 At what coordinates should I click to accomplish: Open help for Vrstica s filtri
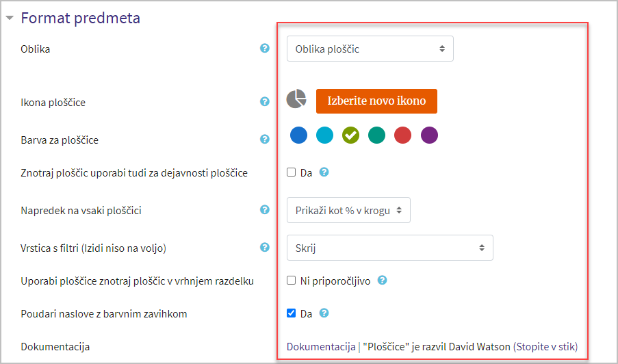point(265,248)
